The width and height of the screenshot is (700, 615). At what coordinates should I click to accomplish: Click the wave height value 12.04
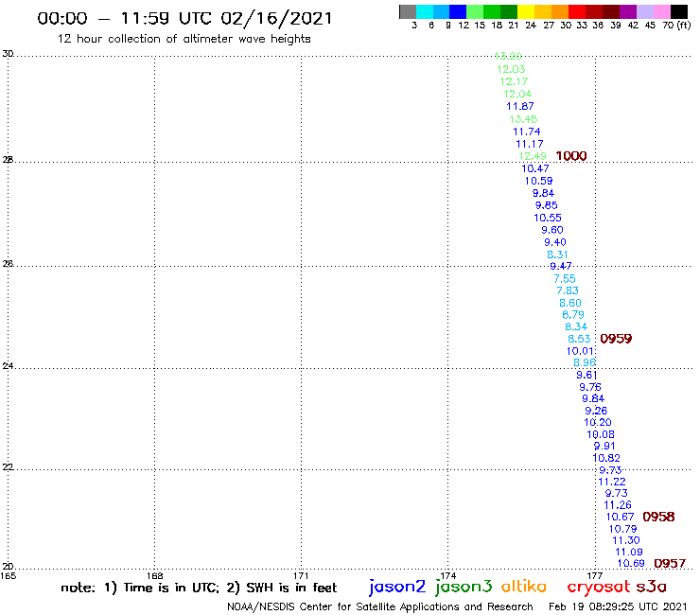pos(517,94)
